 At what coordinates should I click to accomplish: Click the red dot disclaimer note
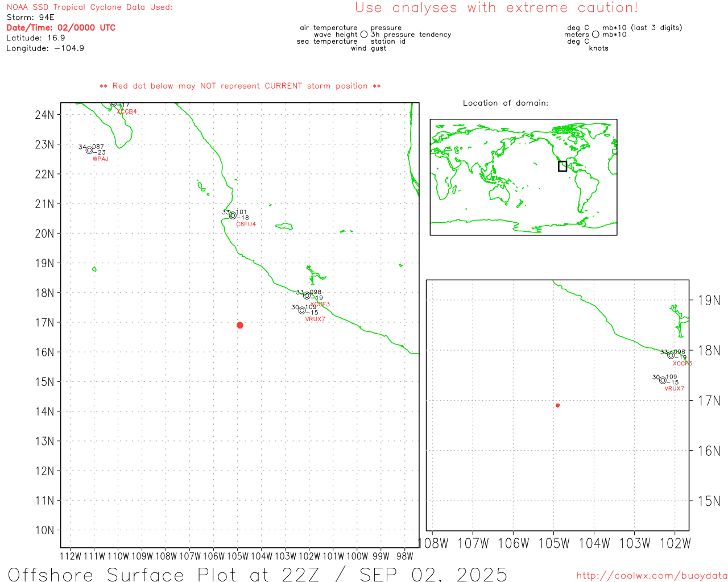(x=240, y=86)
